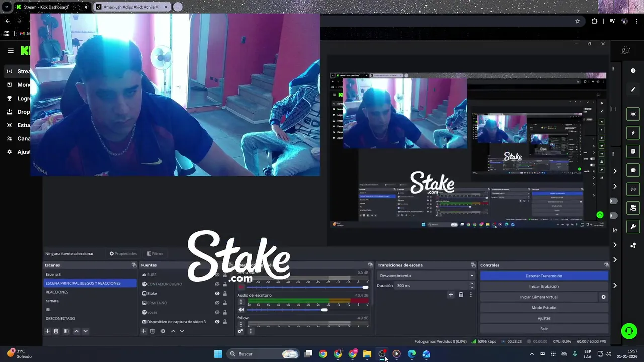Adjust alerta sub volume slider
The height and width of the screenshot is (362, 644).
365,287
